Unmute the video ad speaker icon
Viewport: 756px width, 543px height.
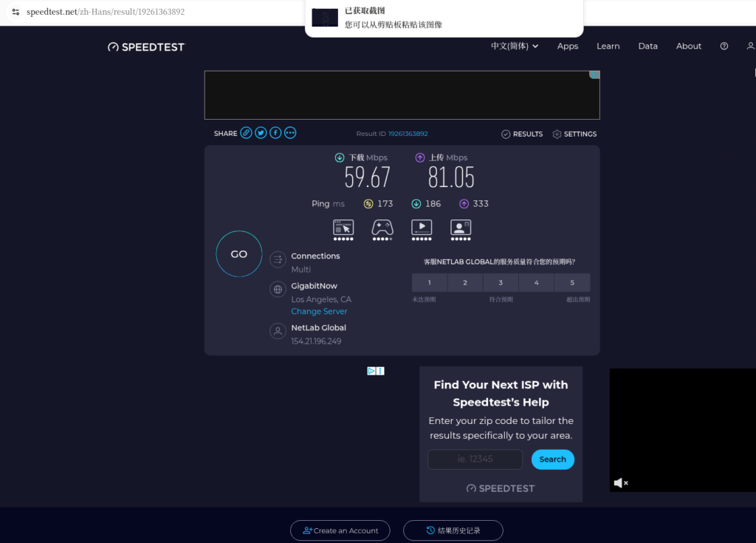coord(620,482)
